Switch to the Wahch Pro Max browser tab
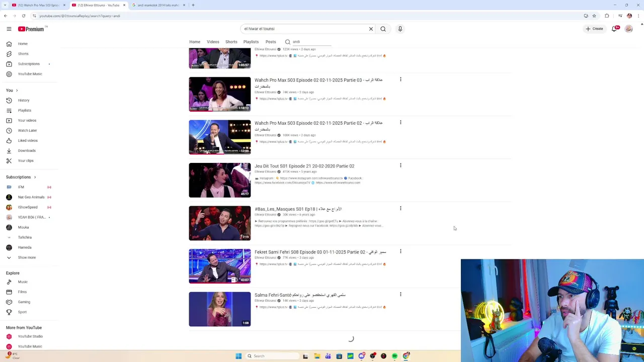This screenshot has height=362, width=644. (38, 5)
